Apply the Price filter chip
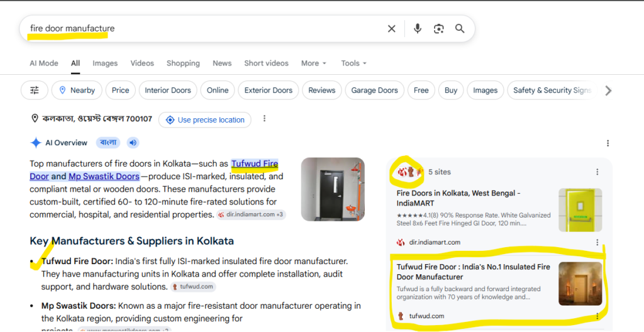This screenshot has height=332, width=644. coord(120,91)
